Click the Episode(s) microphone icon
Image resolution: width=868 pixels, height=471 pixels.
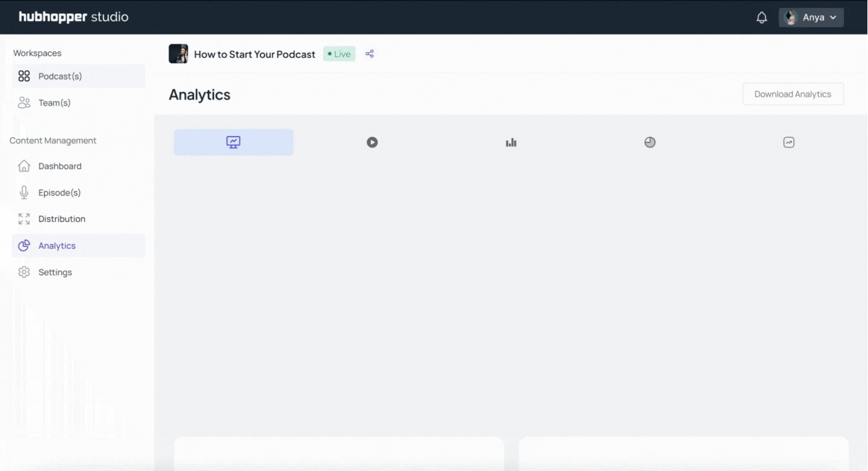click(24, 193)
